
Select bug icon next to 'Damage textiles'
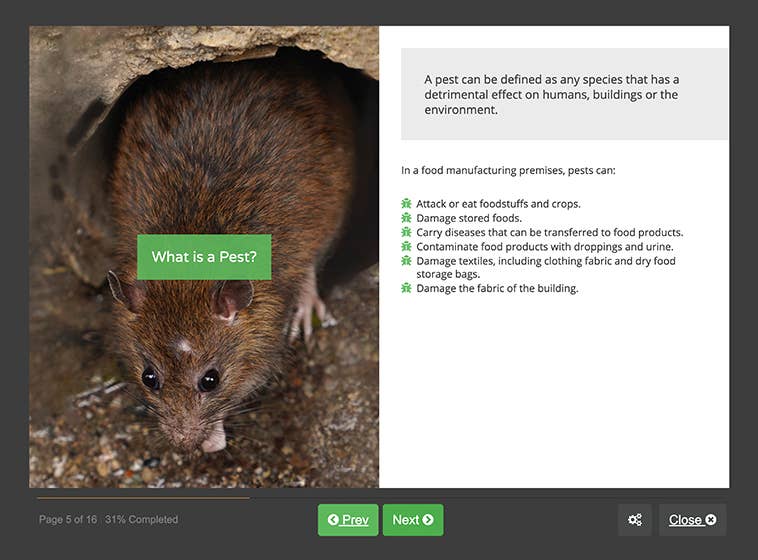406,261
